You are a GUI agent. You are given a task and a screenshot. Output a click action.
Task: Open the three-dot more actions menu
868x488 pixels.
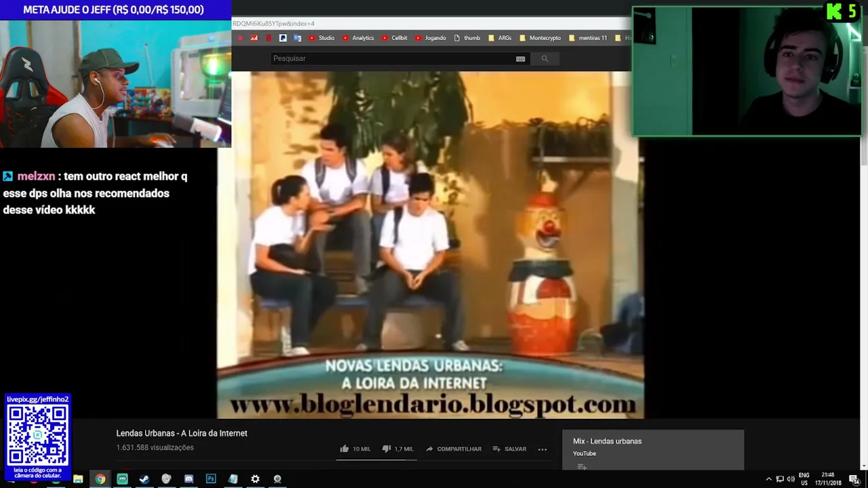pyautogui.click(x=542, y=449)
